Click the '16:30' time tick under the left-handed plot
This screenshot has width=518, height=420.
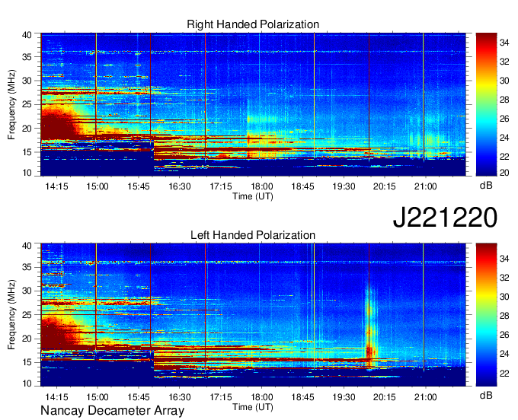click(180, 397)
